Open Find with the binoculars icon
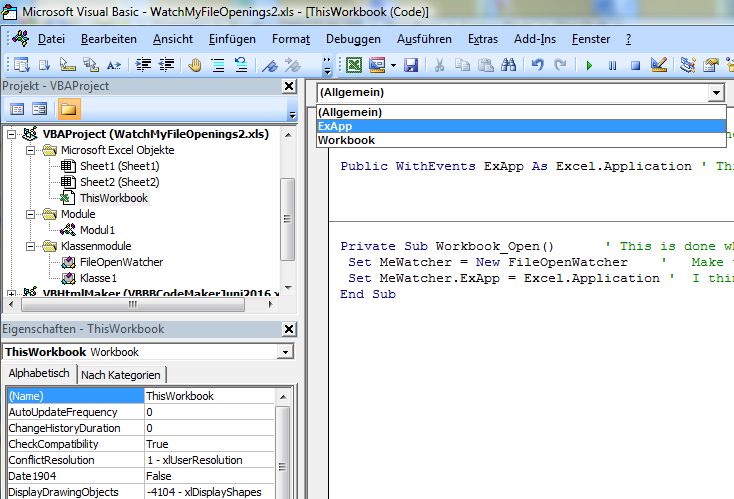 [x=508, y=65]
